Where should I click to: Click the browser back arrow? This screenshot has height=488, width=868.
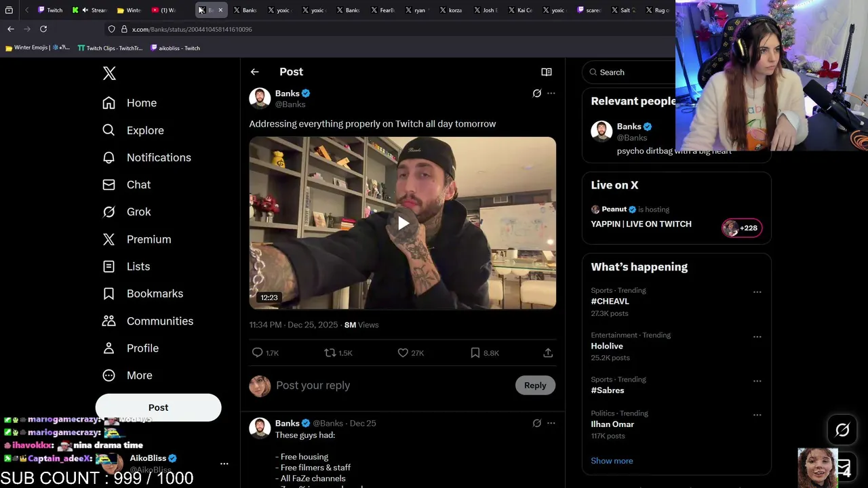point(11,29)
